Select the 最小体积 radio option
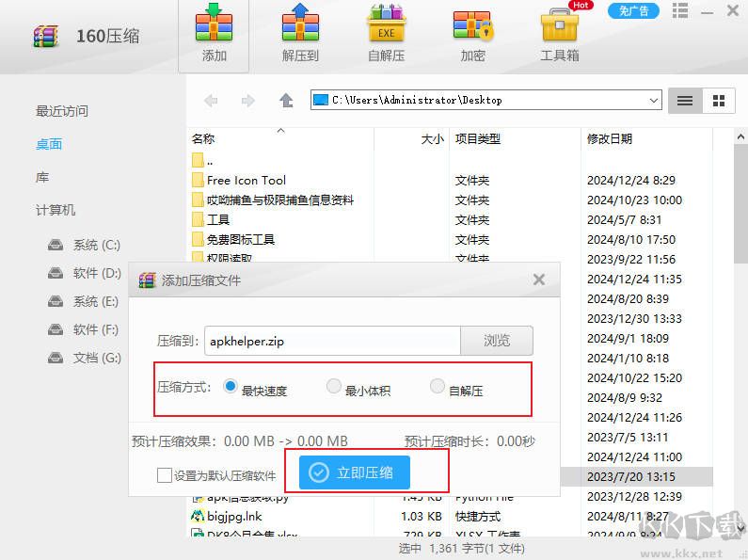 coord(333,386)
